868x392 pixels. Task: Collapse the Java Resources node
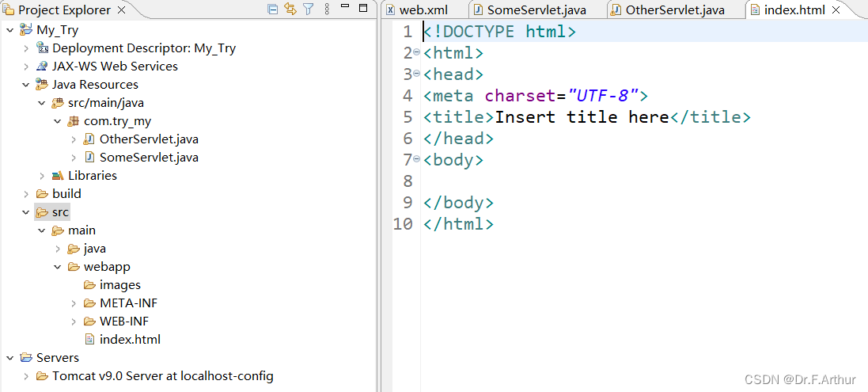[25, 85]
